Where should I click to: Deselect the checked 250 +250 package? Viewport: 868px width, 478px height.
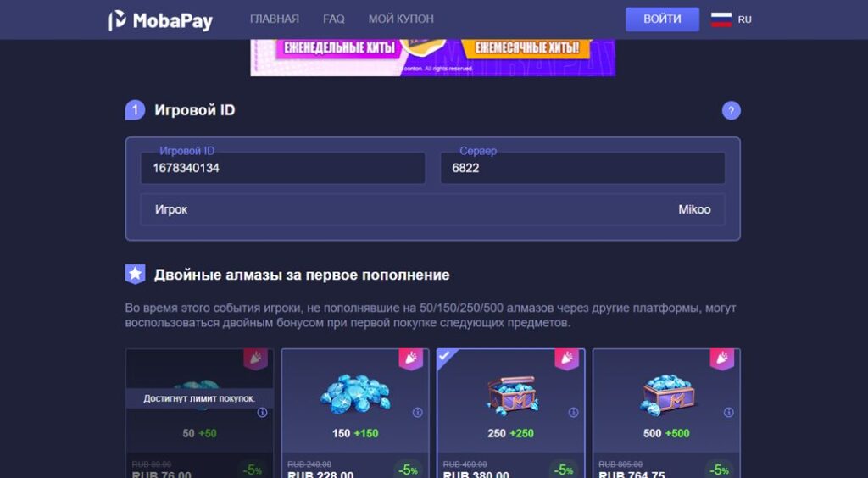(x=511, y=414)
